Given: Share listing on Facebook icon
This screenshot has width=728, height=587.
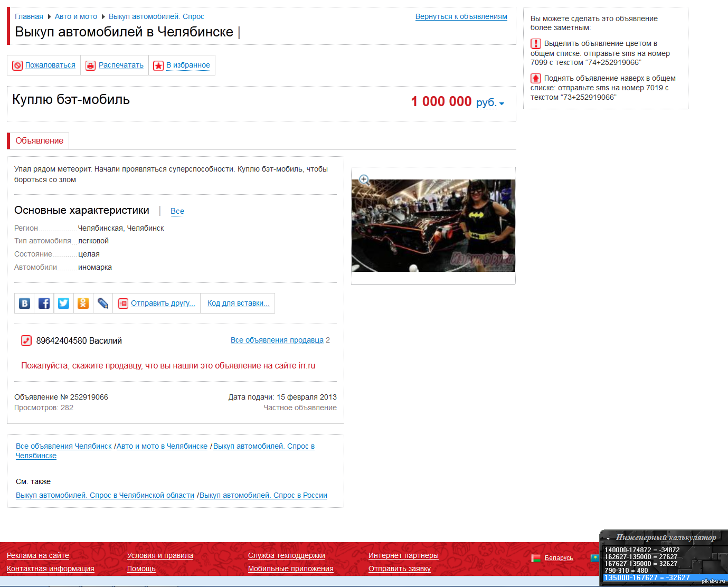Looking at the screenshot, I should (x=44, y=303).
